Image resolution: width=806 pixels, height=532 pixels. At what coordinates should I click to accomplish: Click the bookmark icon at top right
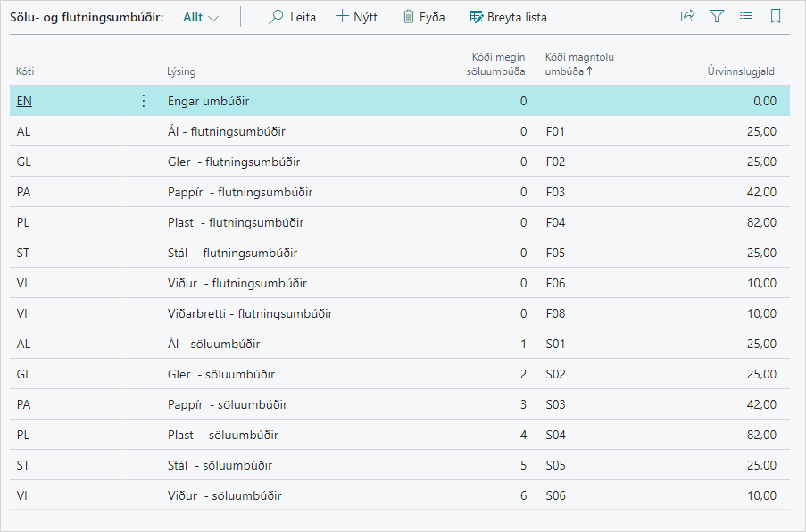point(776,16)
